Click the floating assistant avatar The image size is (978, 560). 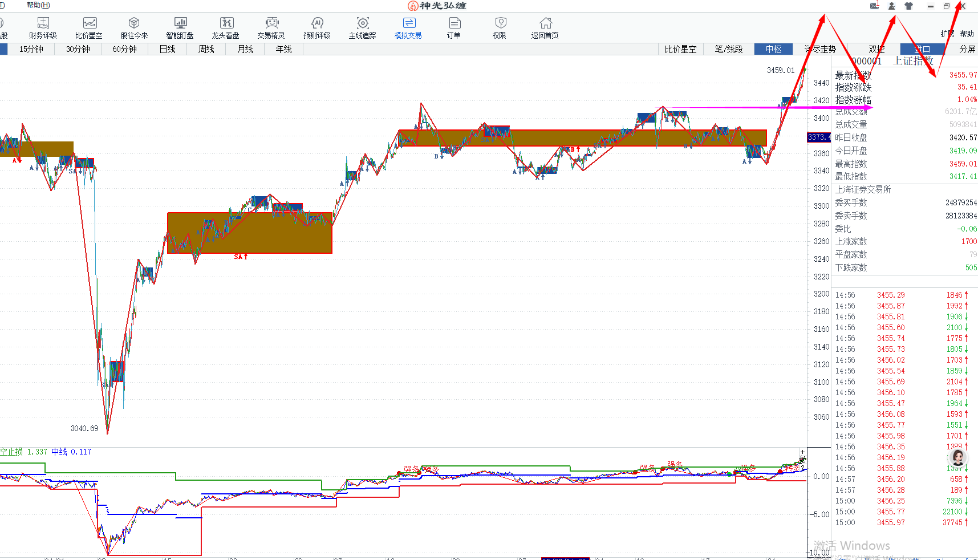click(x=958, y=457)
